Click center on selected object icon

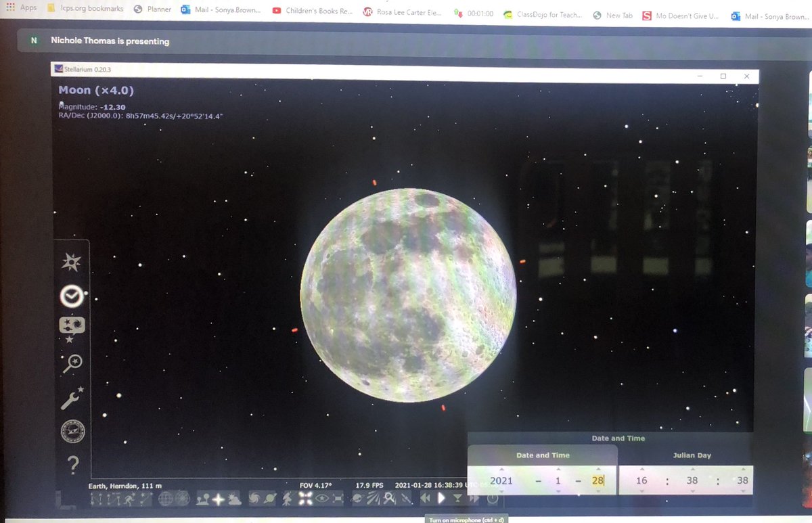[x=305, y=499]
